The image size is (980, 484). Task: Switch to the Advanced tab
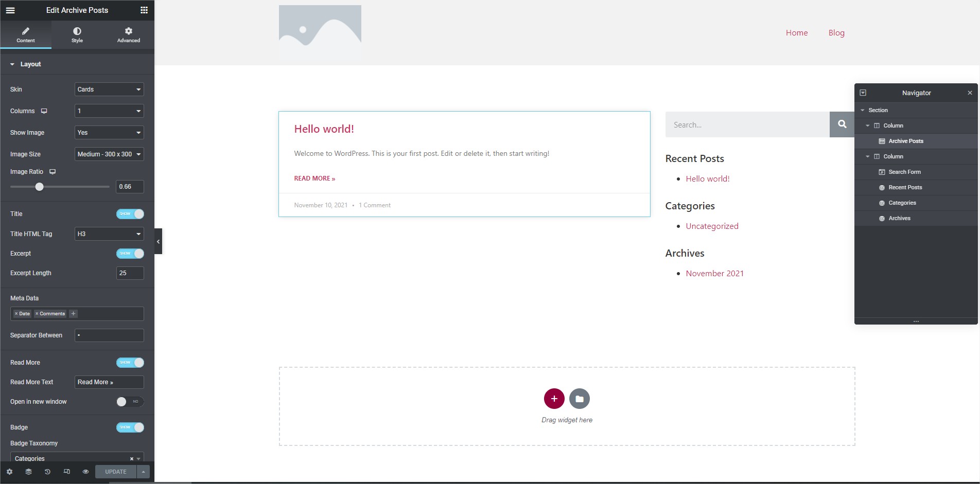[129, 35]
